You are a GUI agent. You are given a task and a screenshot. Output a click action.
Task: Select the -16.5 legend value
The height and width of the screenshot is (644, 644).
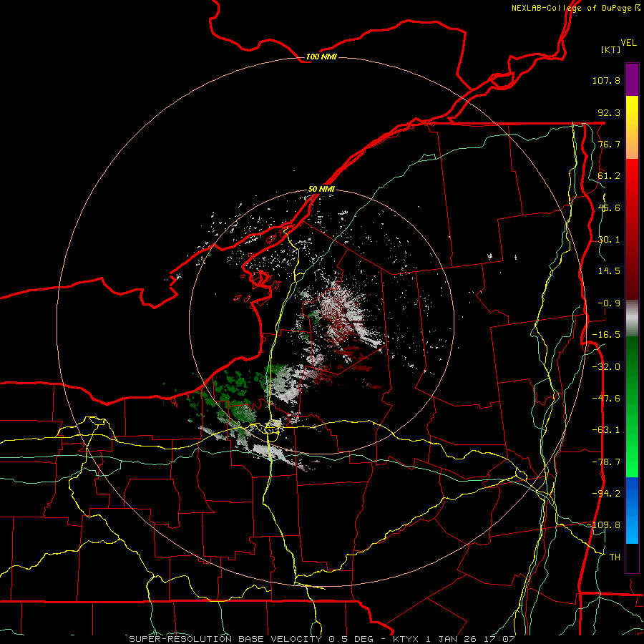click(606, 335)
